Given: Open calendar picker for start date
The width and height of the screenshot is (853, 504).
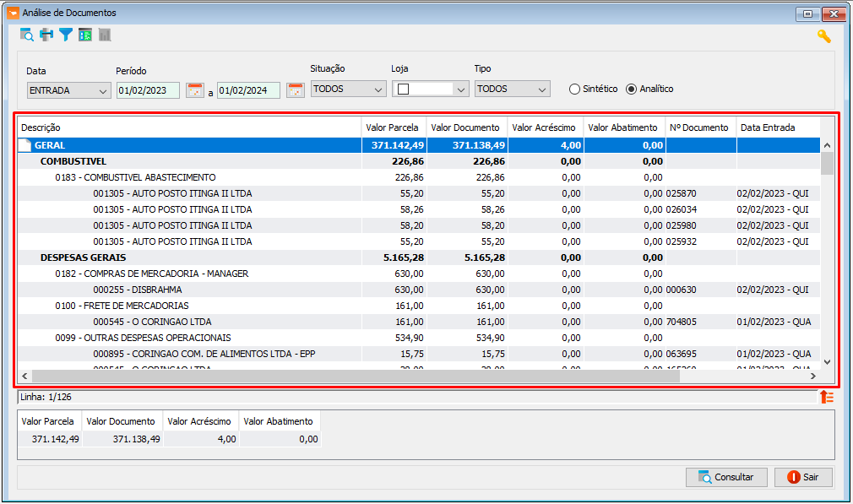Looking at the screenshot, I should click(x=195, y=90).
